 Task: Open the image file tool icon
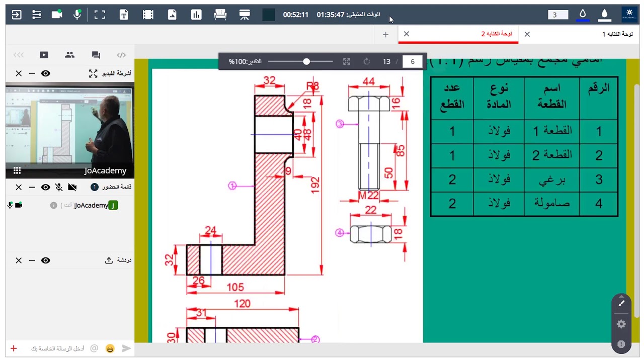[x=172, y=15]
